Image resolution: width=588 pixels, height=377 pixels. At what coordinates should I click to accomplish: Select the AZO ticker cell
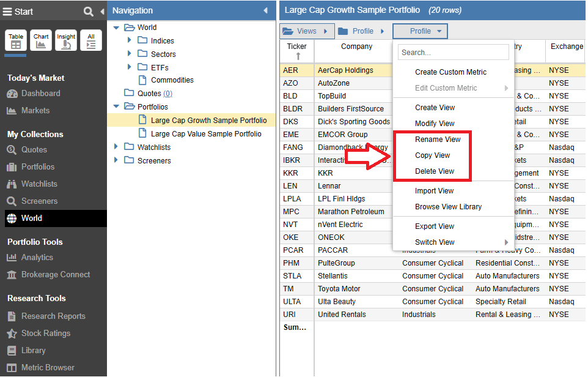pyautogui.click(x=296, y=83)
